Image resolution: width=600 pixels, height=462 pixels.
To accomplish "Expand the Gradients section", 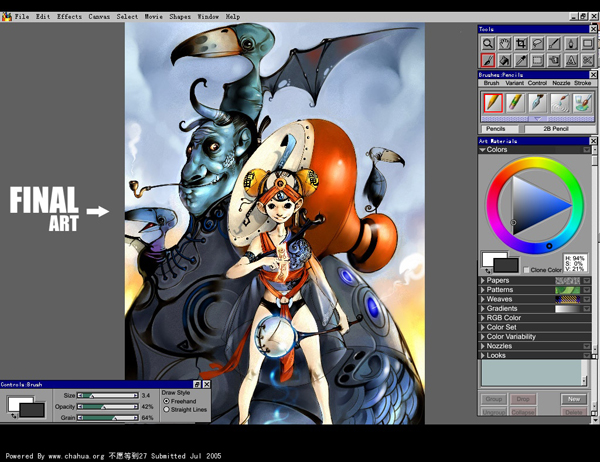I will 483,309.
